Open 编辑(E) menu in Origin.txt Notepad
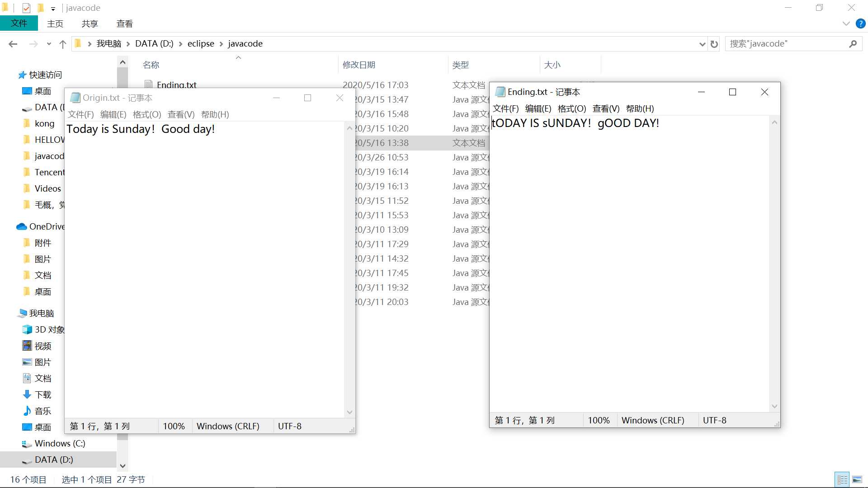The image size is (868, 488). click(x=113, y=114)
